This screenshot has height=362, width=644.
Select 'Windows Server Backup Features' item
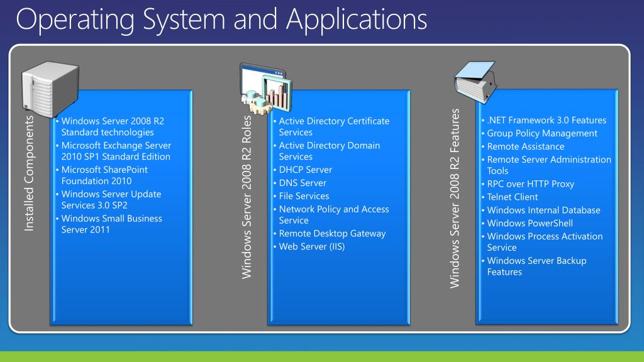click(x=537, y=266)
